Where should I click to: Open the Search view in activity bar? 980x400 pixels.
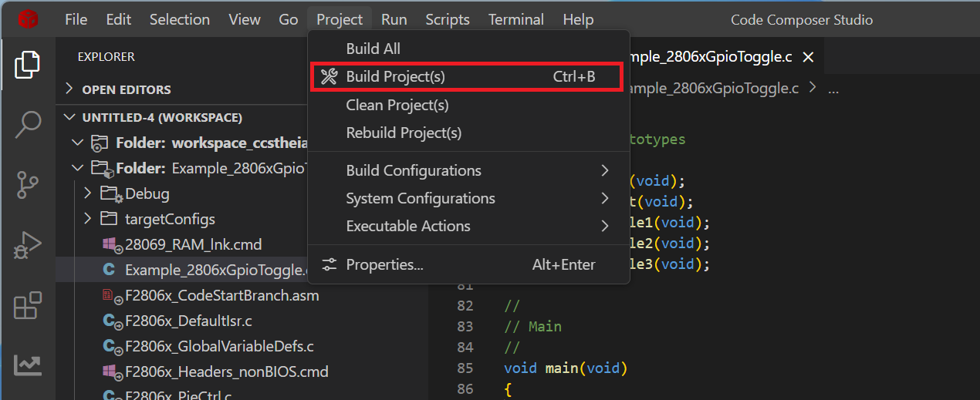pyautogui.click(x=28, y=125)
